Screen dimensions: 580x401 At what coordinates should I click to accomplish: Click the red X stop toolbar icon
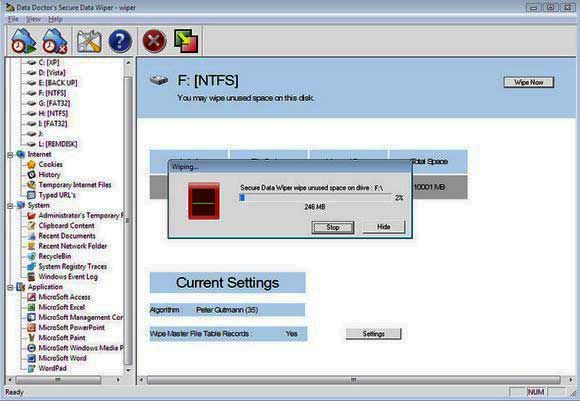tap(154, 41)
